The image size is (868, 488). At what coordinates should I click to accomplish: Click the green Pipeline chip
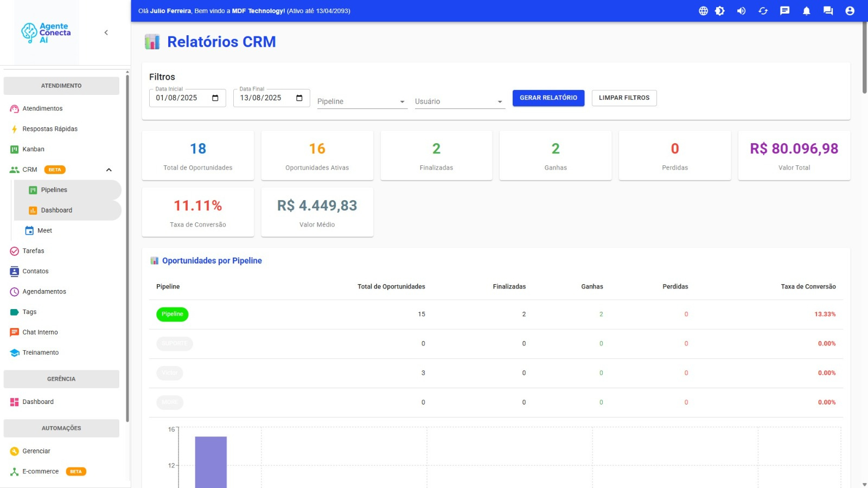[x=173, y=314]
